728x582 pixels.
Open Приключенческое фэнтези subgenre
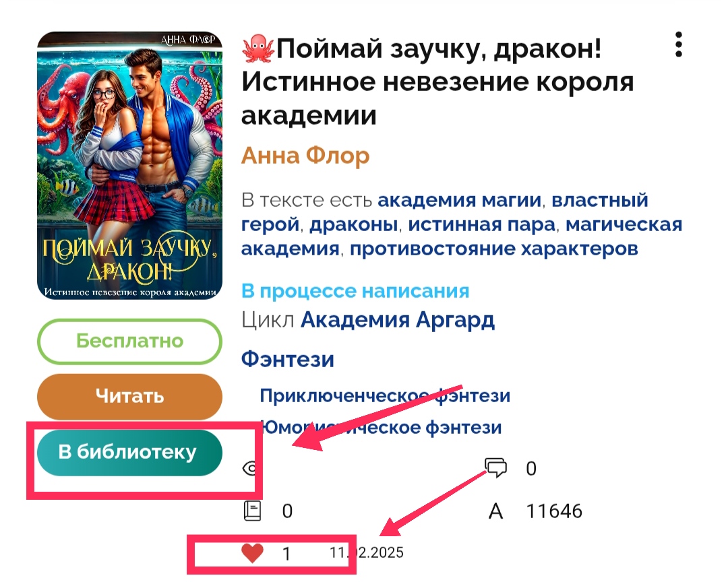tap(385, 396)
